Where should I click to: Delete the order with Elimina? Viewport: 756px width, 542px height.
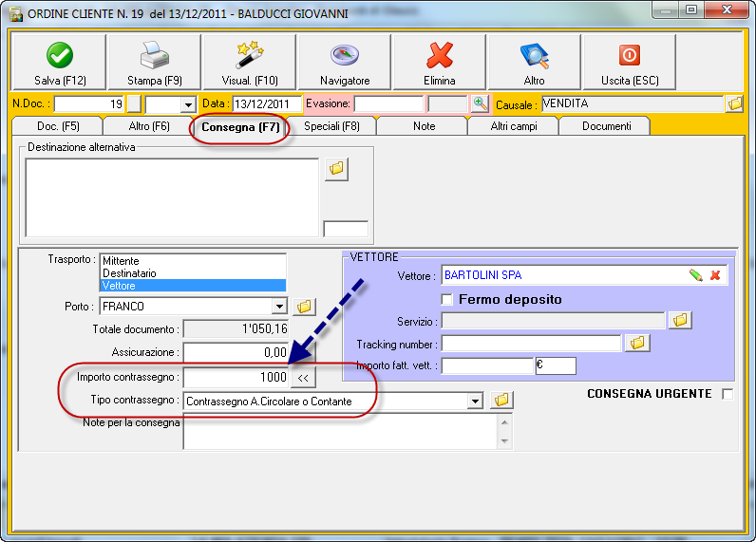[439, 62]
